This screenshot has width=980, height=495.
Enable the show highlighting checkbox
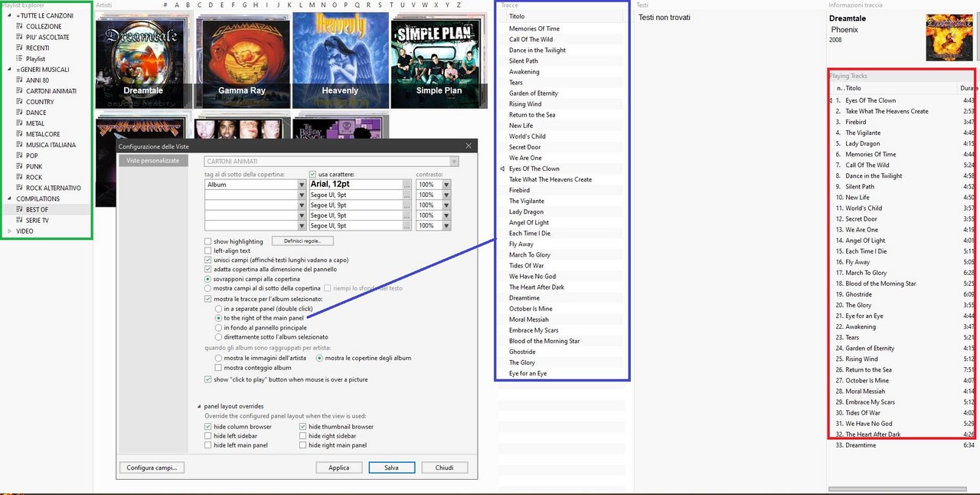click(x=208, y=241)
